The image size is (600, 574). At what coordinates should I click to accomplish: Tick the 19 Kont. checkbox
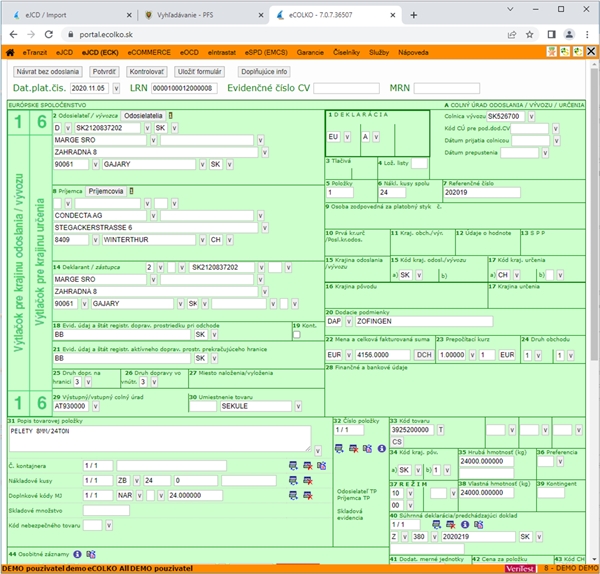pyautogui.click(x=297, y=335)
